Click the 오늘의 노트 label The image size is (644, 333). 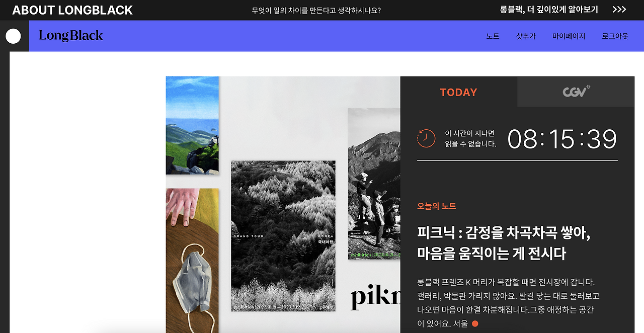(437, 206)
